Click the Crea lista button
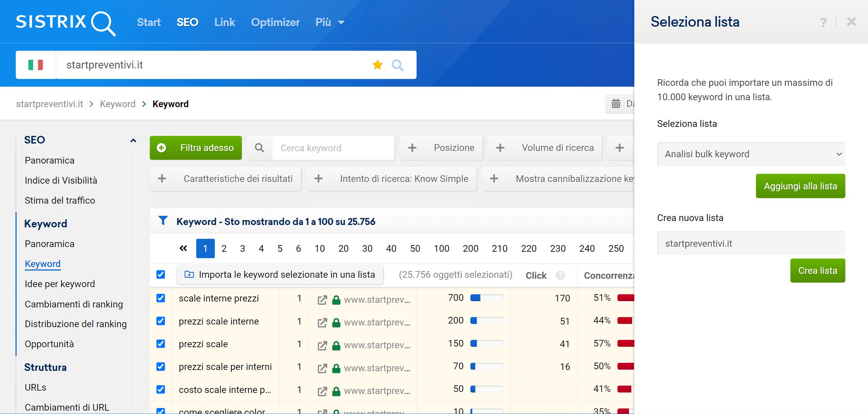Image resolution: width=868 pixels, height=414 pixels. coord(818,270)
